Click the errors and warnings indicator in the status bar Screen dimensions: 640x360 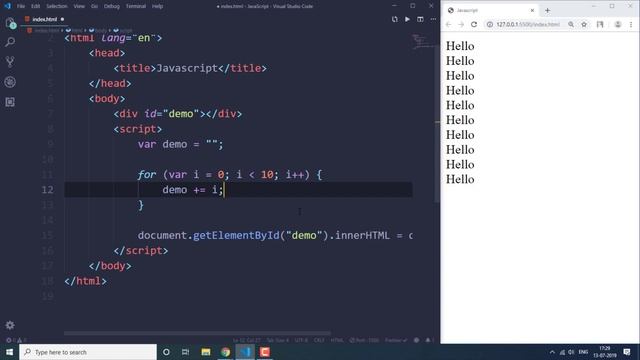coord(16,340)
